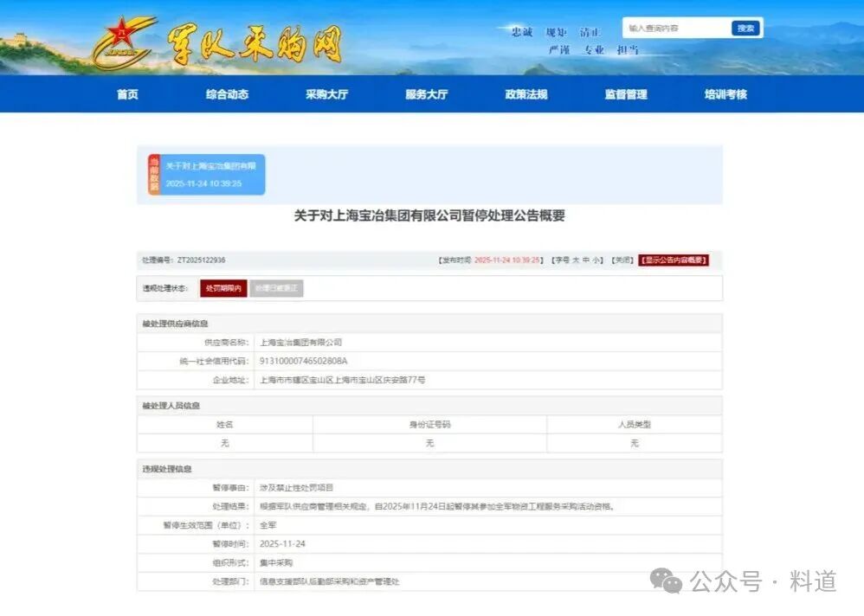The image size is (864, 616).
Task: Click the 被处理人员信息 section header
Action: [171, 406]
